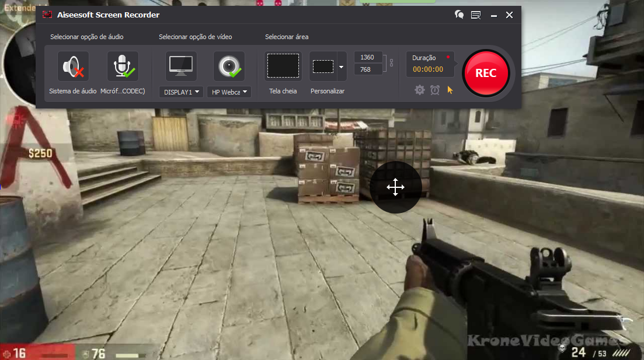Image resolution: width=644 pixels, height=360 pixels.
Task: Click the Sistema de áudio label
Action: pos(73,91)
